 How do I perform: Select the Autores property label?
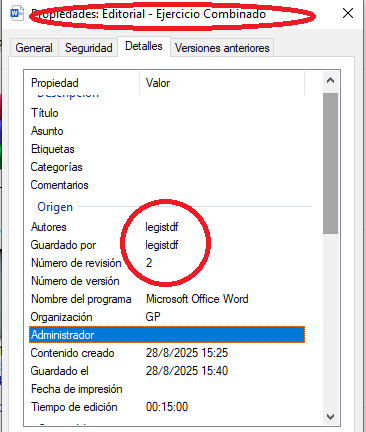pos(49,227)
